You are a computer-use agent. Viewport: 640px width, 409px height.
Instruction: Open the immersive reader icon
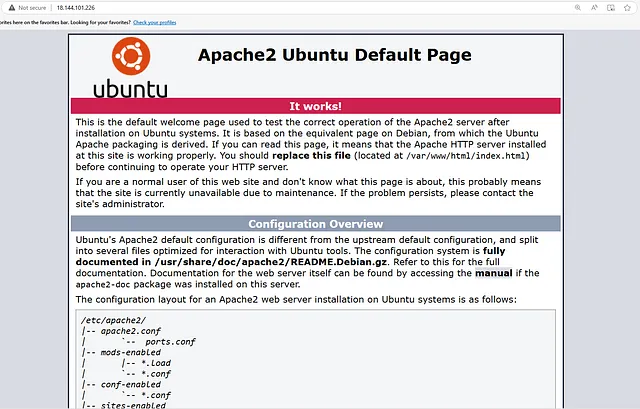tap(611, 8)
